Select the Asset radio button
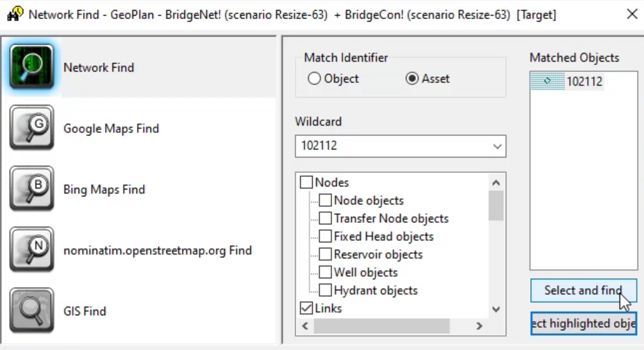Image resolution: width=644 pixels, height=350 pixels. (x=412, y=78)
